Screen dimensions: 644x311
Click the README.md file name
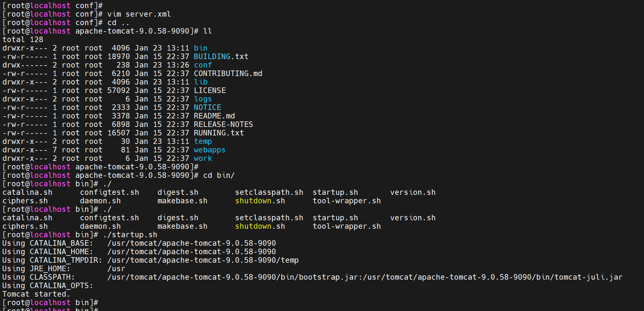click(x=214, y=116)
